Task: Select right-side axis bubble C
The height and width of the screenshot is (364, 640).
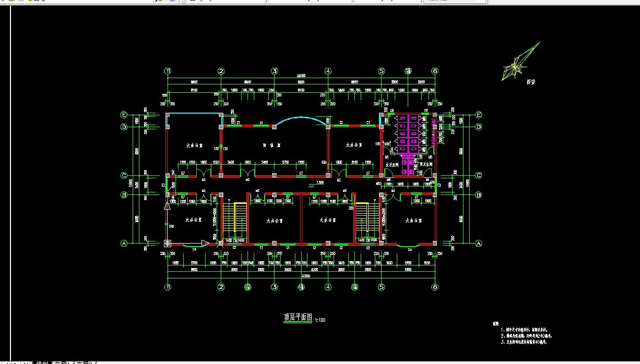Action: point(478,176)
